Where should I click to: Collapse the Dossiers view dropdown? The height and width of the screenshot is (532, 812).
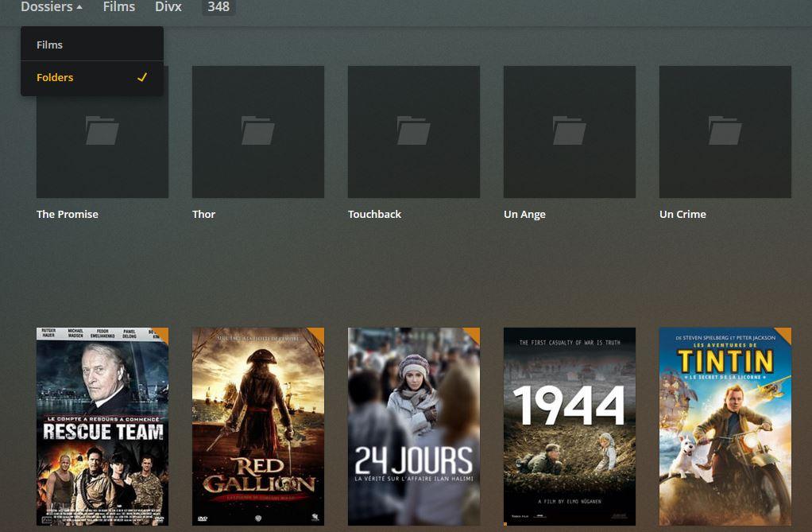point(52,6)
